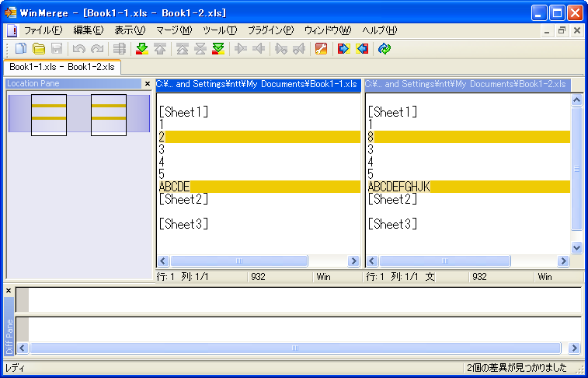Screen dimensions: 588x378
Task: Click status text 2個の差異が見つかりました
Action: point(516,367)
